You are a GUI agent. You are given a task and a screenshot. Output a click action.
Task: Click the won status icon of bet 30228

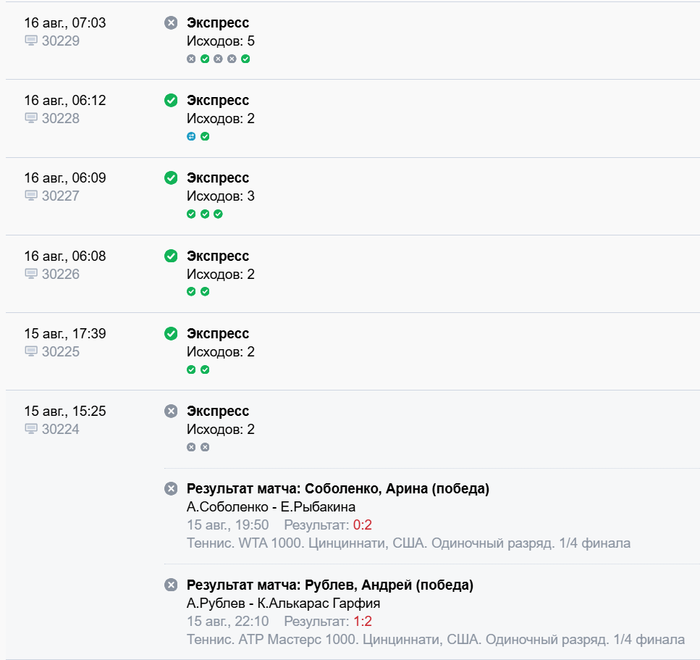171,100
